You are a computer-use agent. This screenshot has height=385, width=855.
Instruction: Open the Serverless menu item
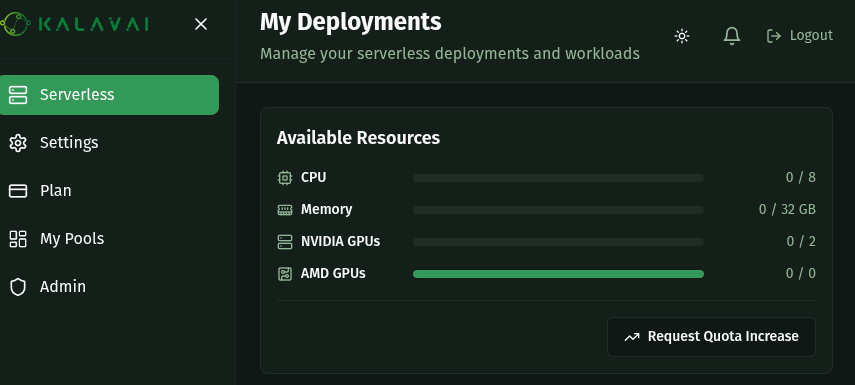tap(109, 95)
